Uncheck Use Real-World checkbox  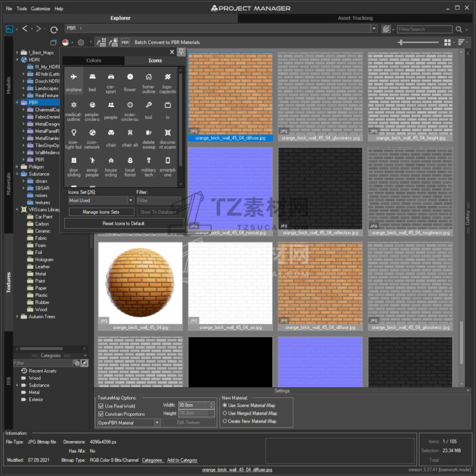[x=101, y=406]
